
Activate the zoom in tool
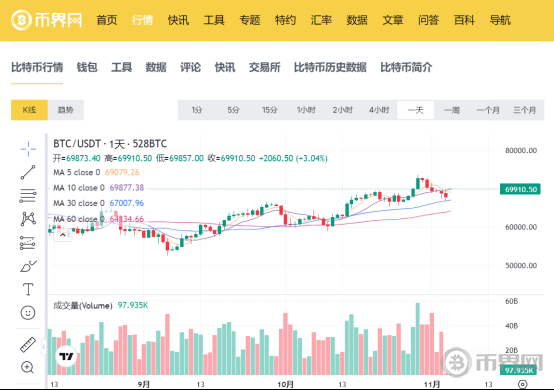[x=27, y=367]
